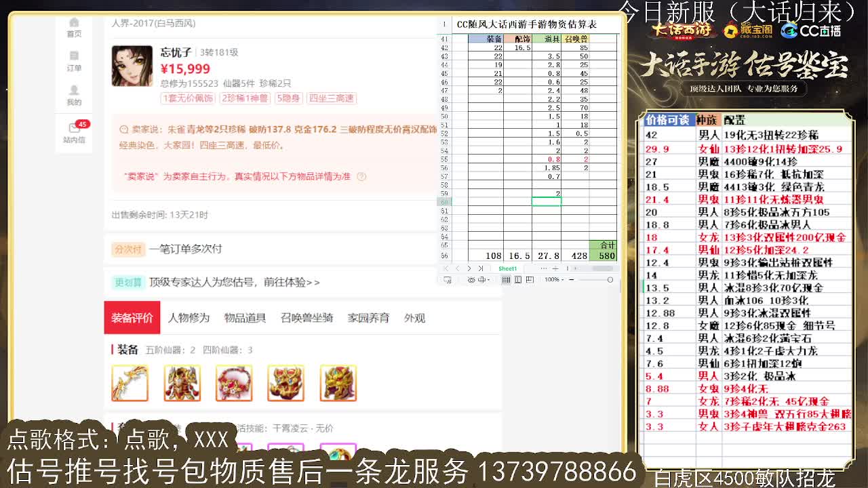The image size is (868, 488).
Task: Open the 订单 orders sidebar icon
Action: pyautogui.click(x=74, y=61)
